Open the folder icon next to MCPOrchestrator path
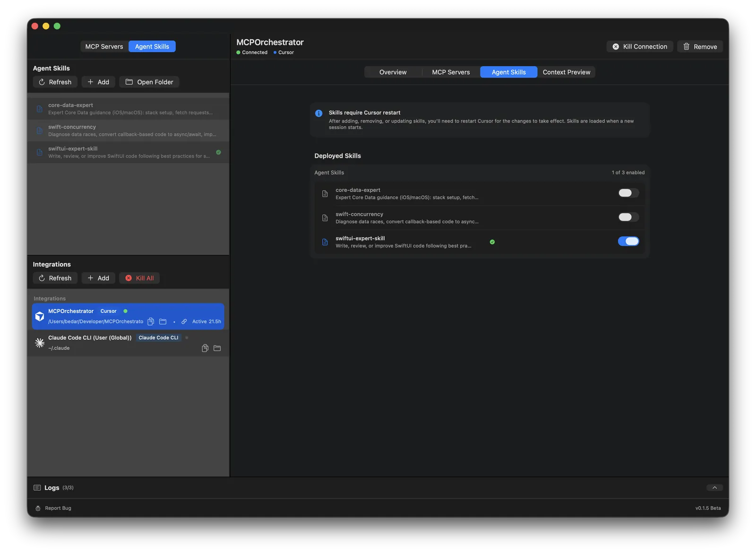Viewport: 756px width, 553px height. pyautogui.click(x=163, y=321)
